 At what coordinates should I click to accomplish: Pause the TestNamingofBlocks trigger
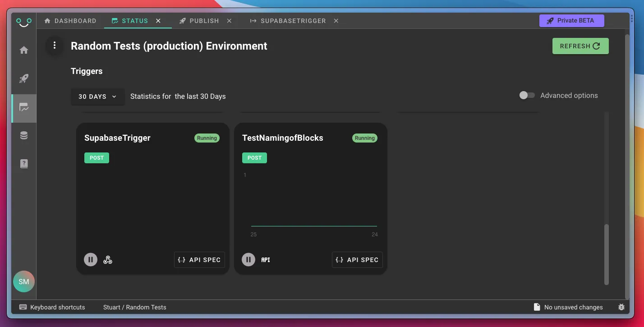point(248,260)
